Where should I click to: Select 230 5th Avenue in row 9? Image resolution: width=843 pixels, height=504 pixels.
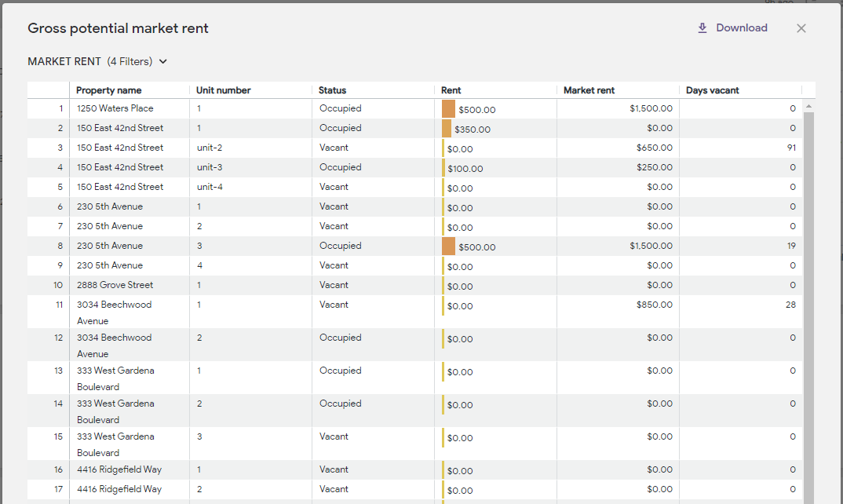(x=129, y=265)
